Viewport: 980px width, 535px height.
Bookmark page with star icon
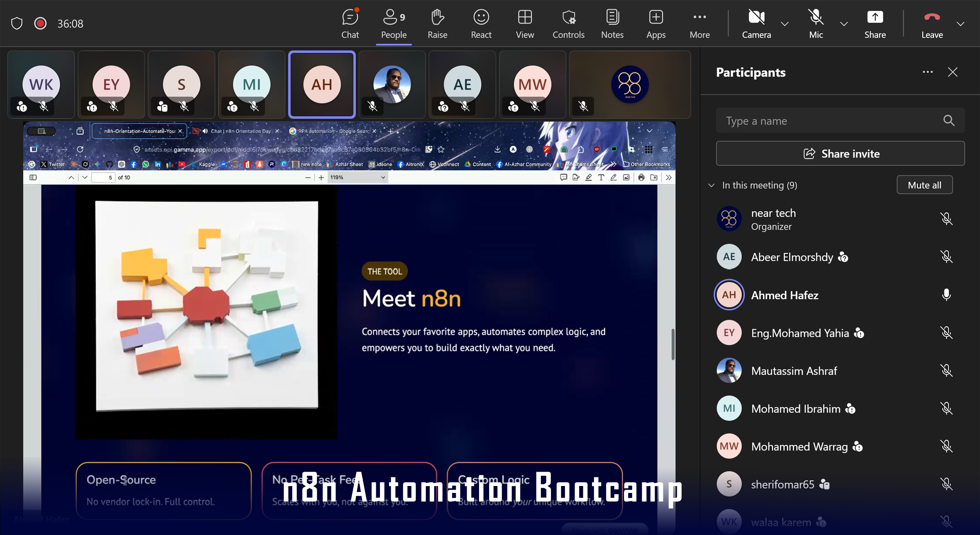[x=441, y=149]
